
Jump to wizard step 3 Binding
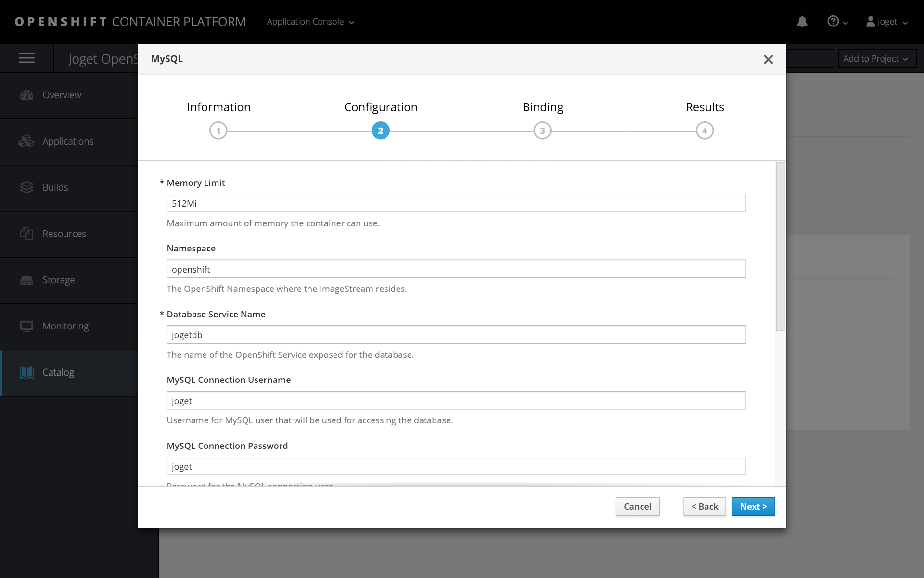tap(542, 131)
